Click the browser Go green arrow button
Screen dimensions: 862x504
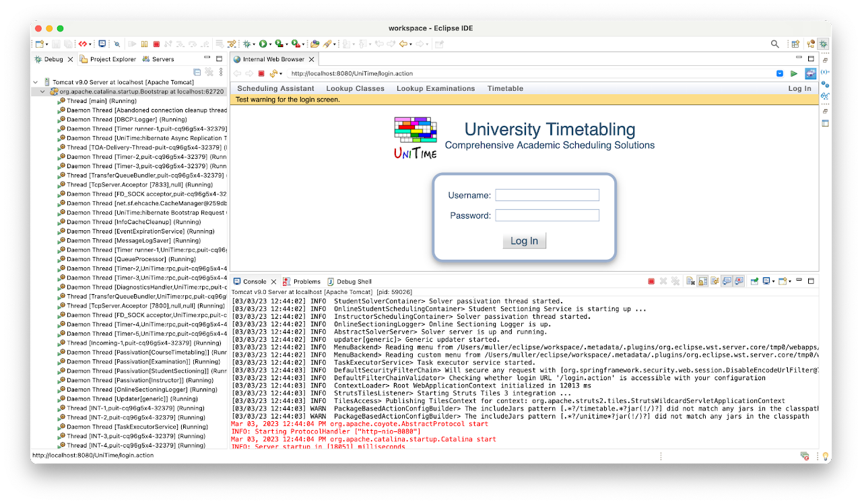coord(794,73)
